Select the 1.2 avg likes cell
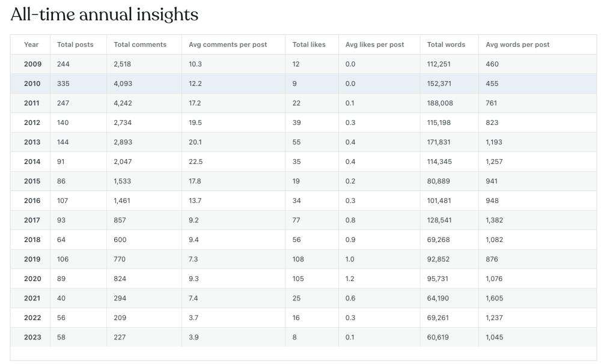The width and height of the screenshot is (601, 364). 350,279
